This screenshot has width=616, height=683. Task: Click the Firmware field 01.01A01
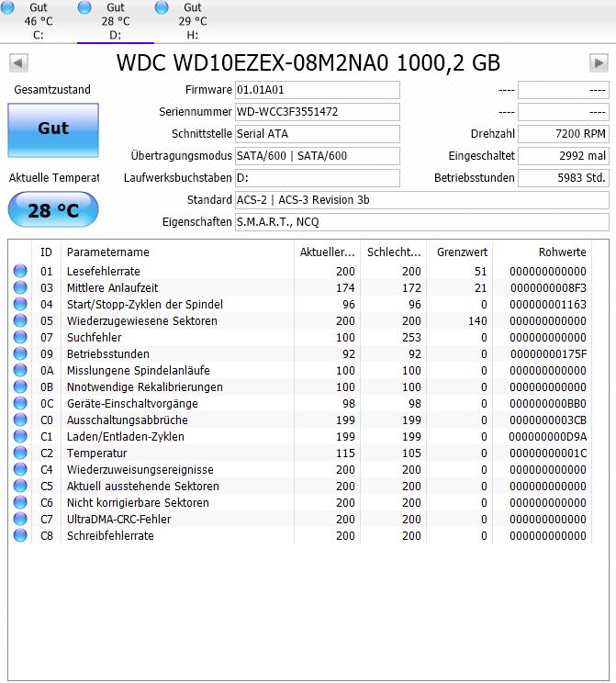click(317, 90)
